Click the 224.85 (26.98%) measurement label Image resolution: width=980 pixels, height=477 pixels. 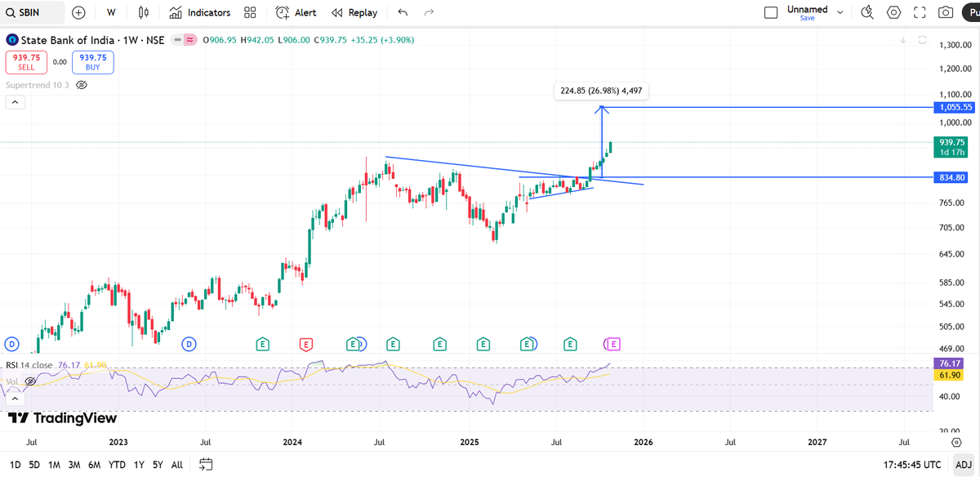point(603,91)
